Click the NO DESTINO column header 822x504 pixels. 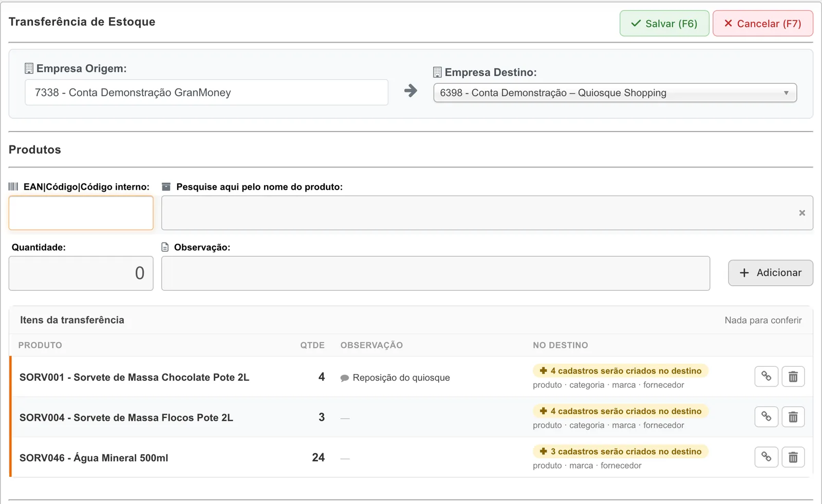pyautogui.click(x=561, y=345)
